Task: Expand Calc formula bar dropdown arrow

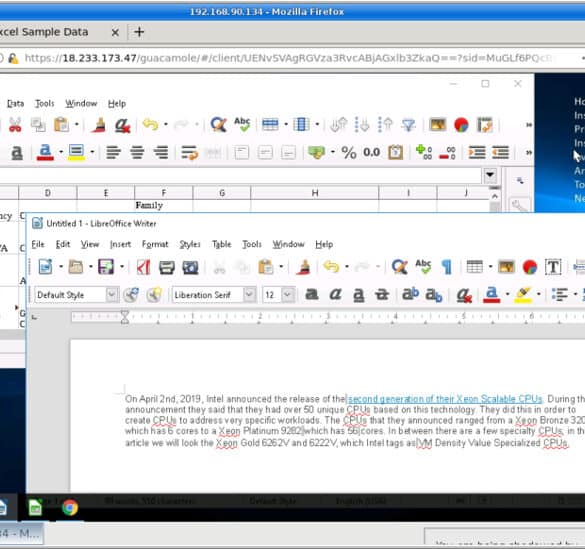Action: (490, 175)
